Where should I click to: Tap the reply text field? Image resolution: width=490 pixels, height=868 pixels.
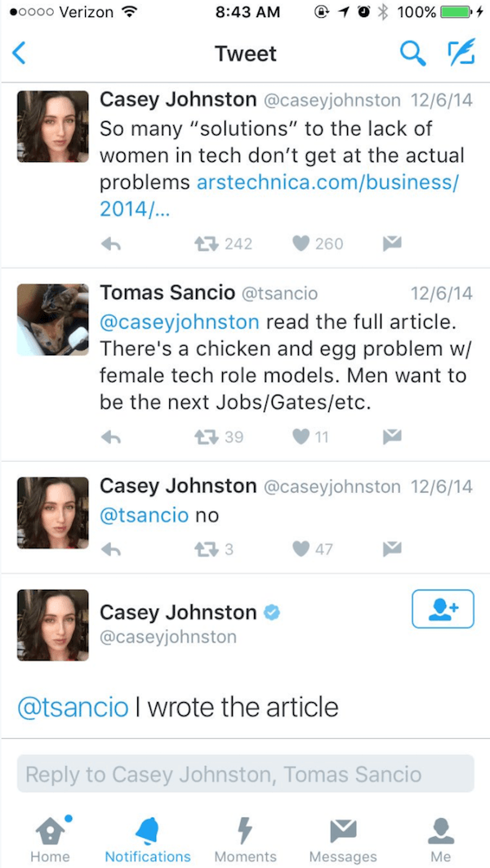tap(245, 774)
